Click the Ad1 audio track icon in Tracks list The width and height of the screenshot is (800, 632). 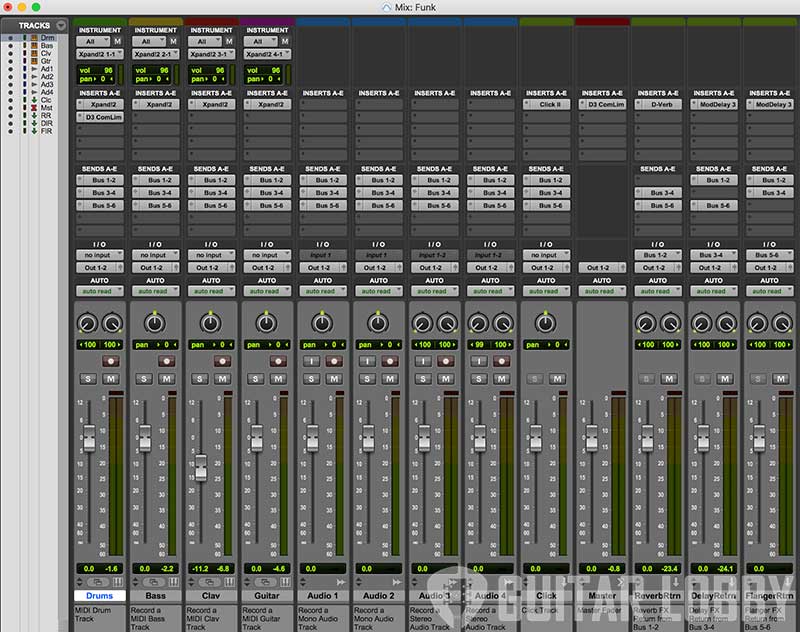(x=34, y=69)
